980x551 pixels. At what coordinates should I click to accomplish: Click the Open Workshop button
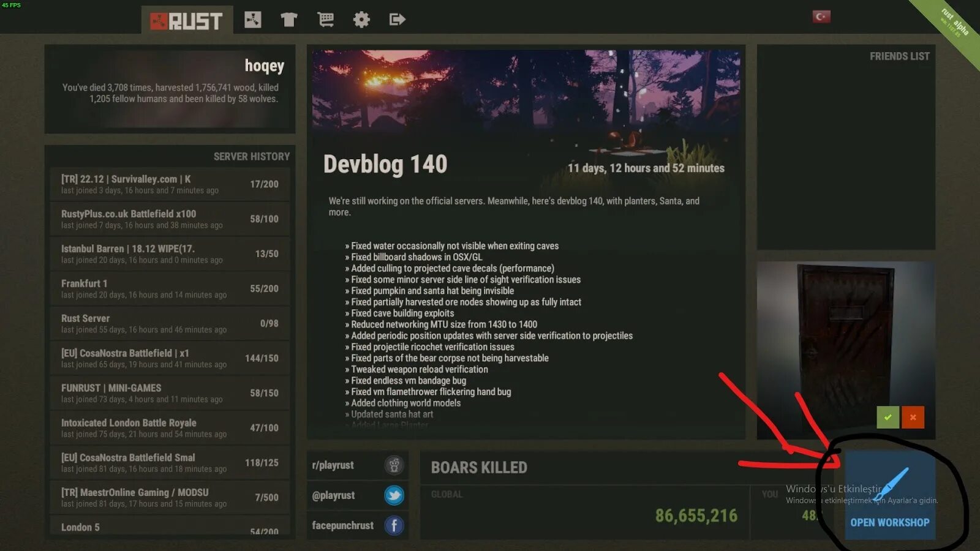(890, 496)
